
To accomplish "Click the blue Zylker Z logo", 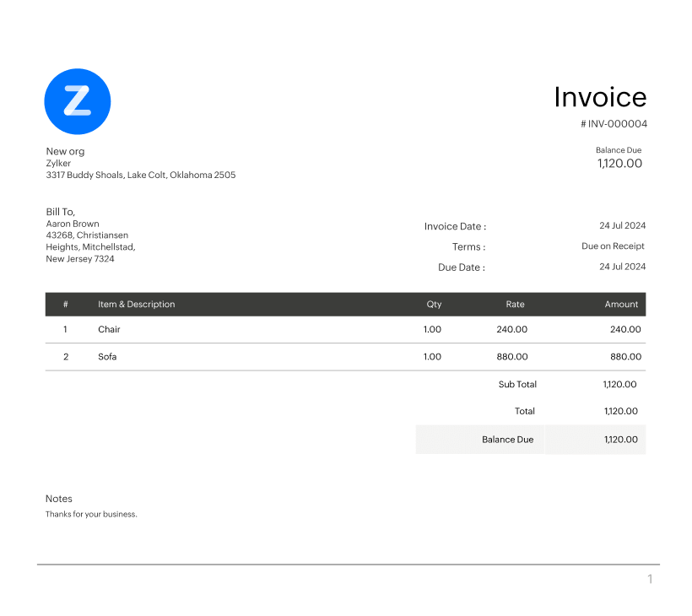I will 78,101.
